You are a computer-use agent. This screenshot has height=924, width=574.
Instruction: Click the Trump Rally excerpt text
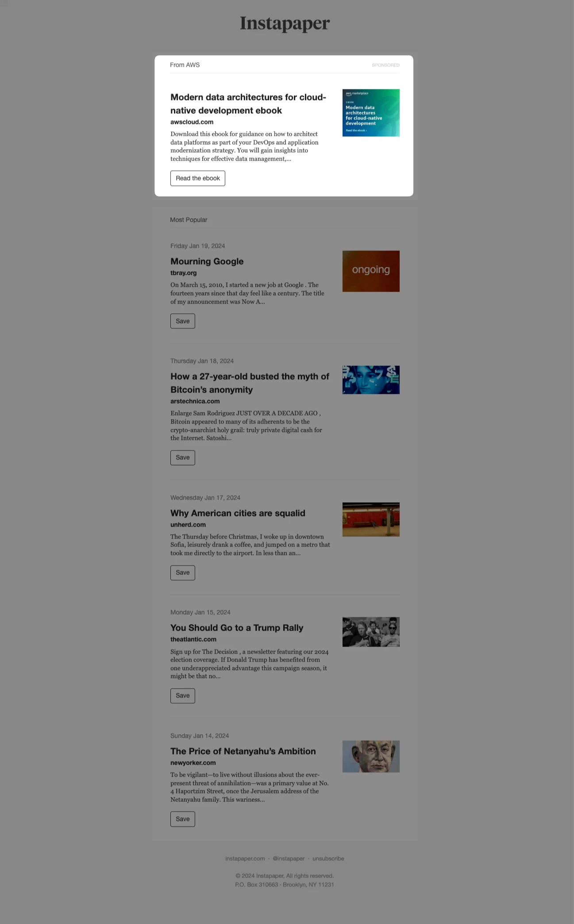coord(249,664)
